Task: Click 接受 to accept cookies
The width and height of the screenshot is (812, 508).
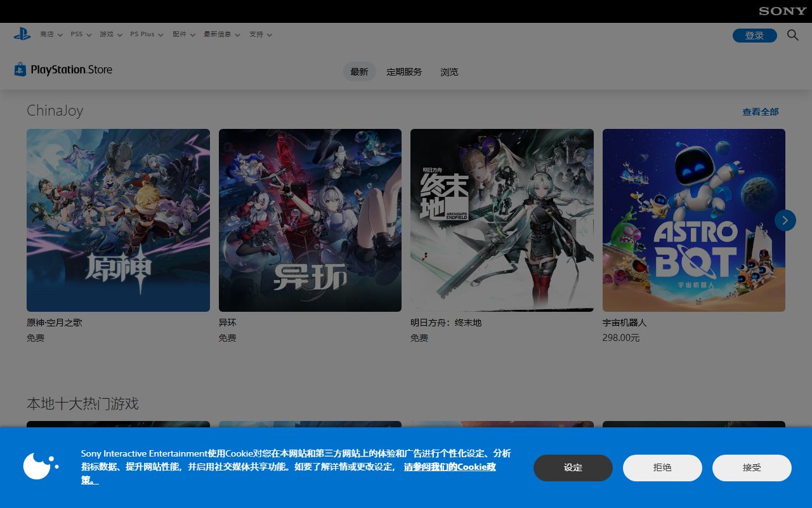Action: click(x=752, y=468)
